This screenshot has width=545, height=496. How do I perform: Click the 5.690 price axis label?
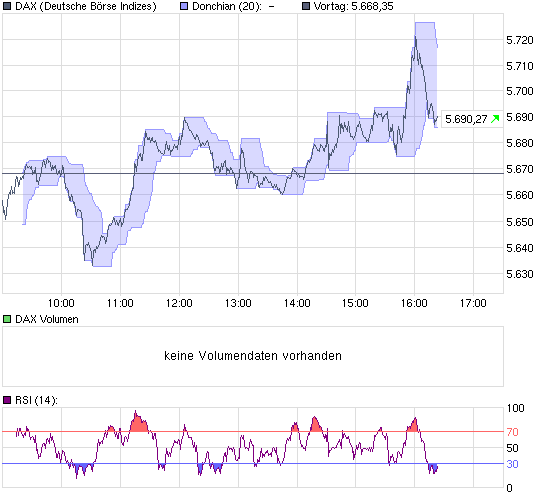click(520, 117)
